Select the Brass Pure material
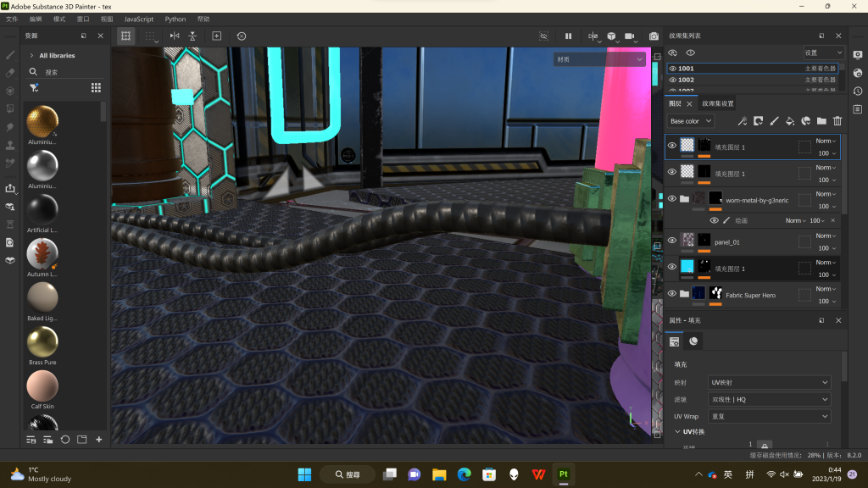This screenshot has height=488, width=868. (42, 342)
